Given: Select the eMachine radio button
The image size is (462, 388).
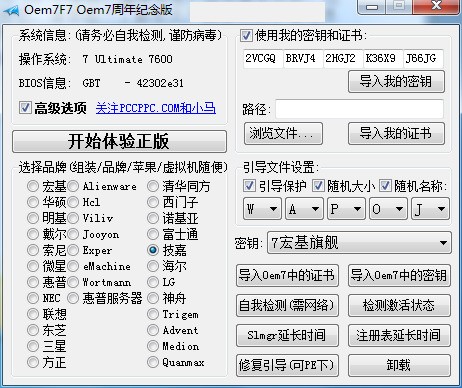Looking at the screenshot, I should pyautogui.click(x=73, y=266).
